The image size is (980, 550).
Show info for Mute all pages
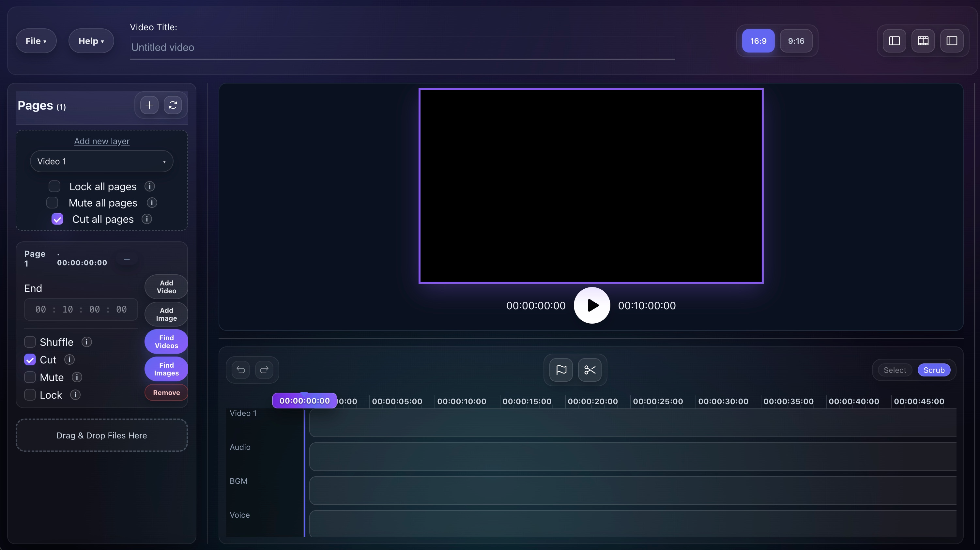tap(152, 203)
